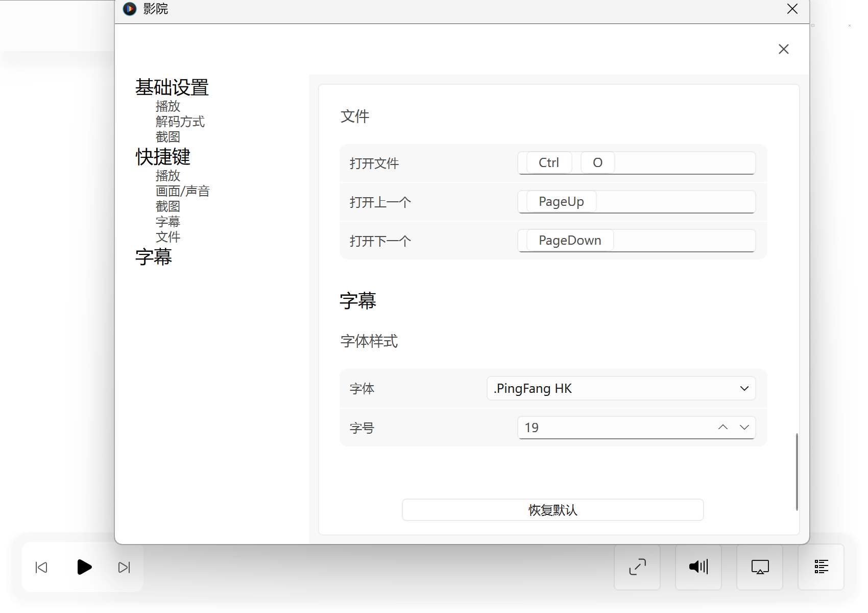Go to 基础设置 section in sidebar

(x=172, y=87)
